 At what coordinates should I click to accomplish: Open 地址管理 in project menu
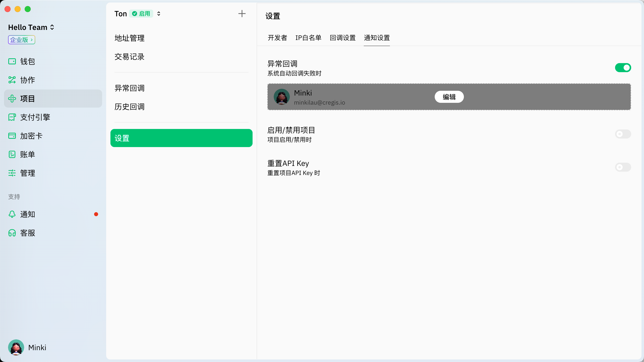pyautogui.click(x=130, y=38)
